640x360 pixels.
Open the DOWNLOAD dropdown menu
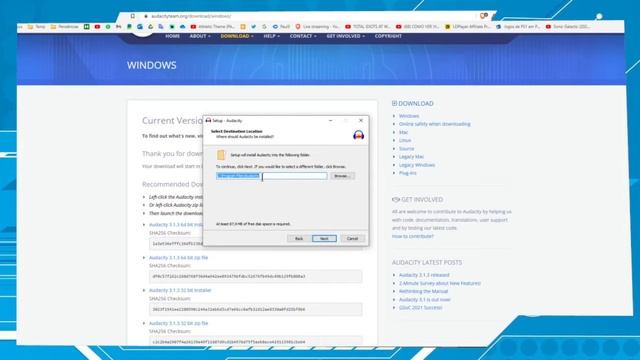pyautogui.click(x=237, y=36)
